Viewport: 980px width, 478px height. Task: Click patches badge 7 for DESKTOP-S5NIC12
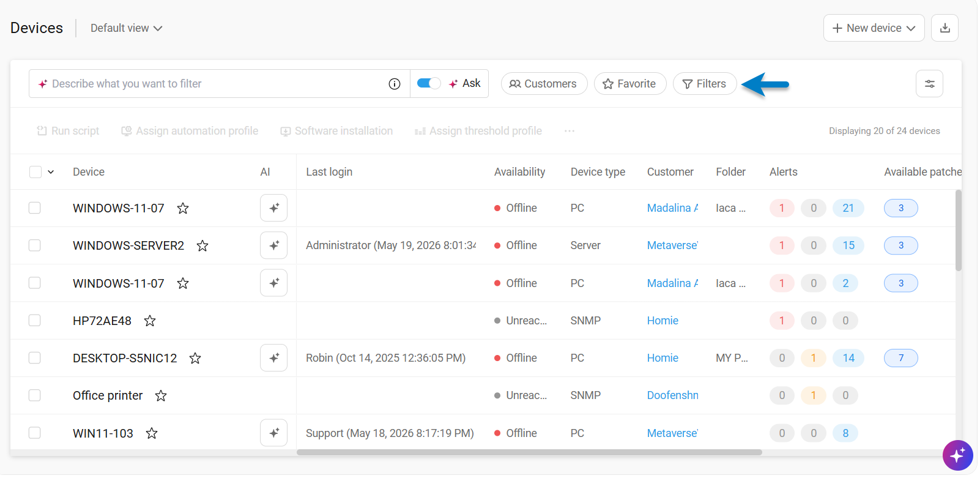click(x=901, y=358)
